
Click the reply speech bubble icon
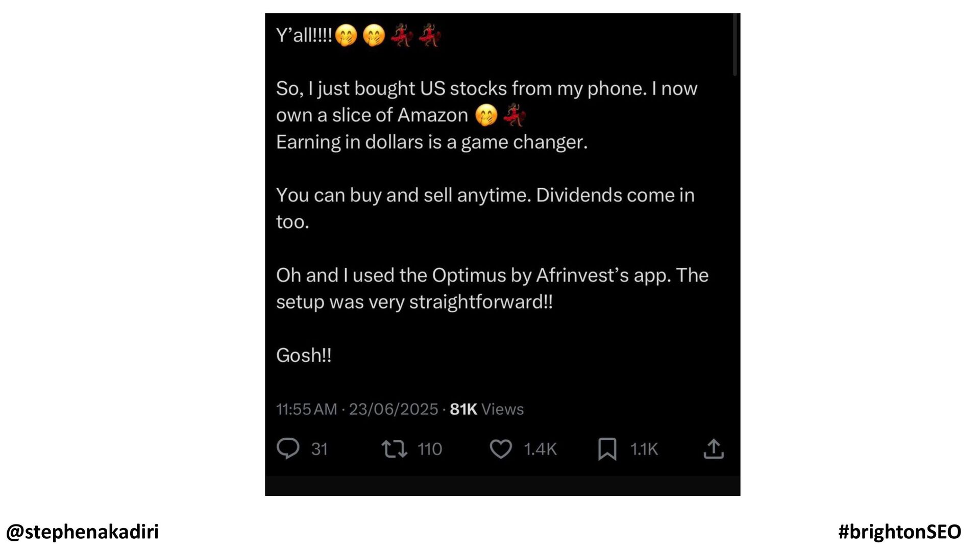(x=288, y=449)
